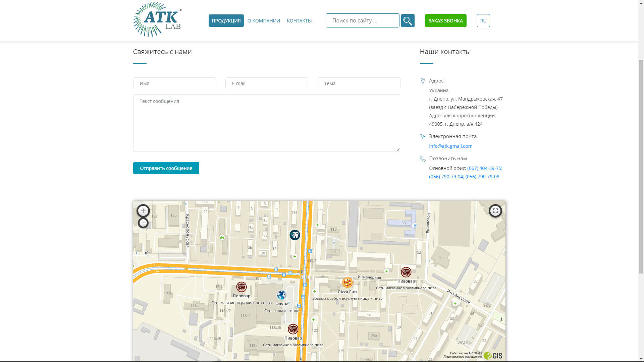The width and height of the screenshot is (644, 362).
Task: Open the ПРОДУКЦИЯ menu item
Action: click(x=226, y=20)
